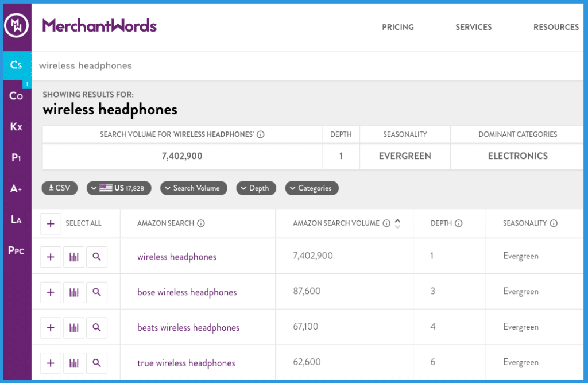This screenshot has width=588, height=383.
Task: Open the bose wireless headphones link
Action: (187, 292)
